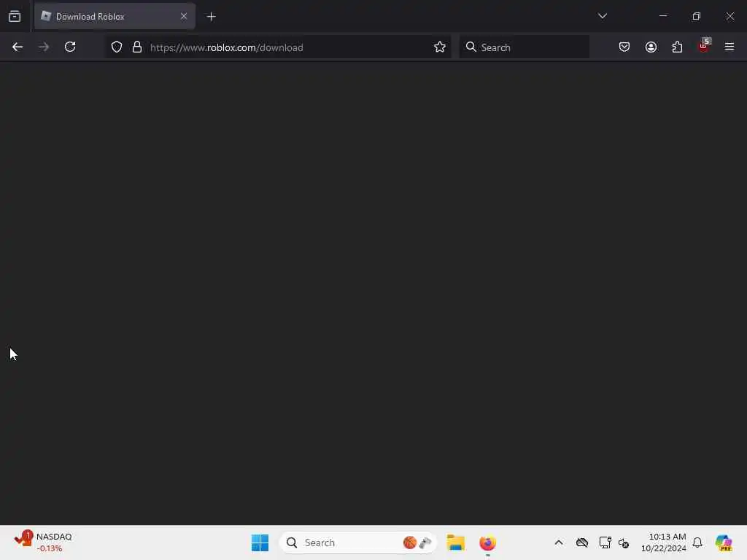
Task: Select the Download Roblox tab
Action: coord(115,17)
